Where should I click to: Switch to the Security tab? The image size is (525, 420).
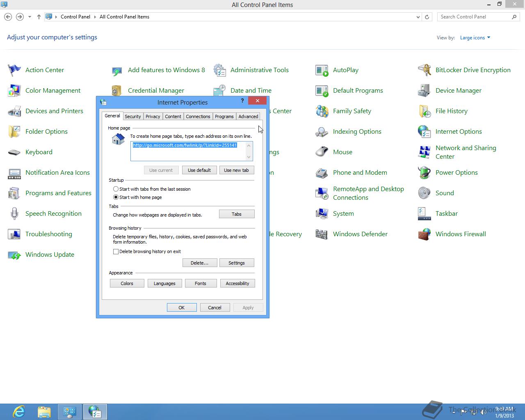pyautogui.click(x=132, y=116)
